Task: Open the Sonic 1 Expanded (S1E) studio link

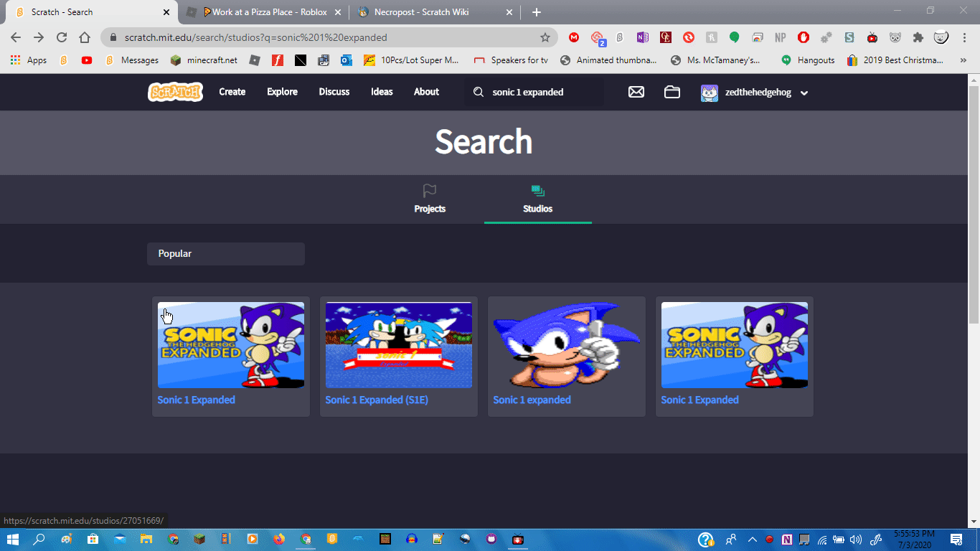Action: [x=377, y=400]
